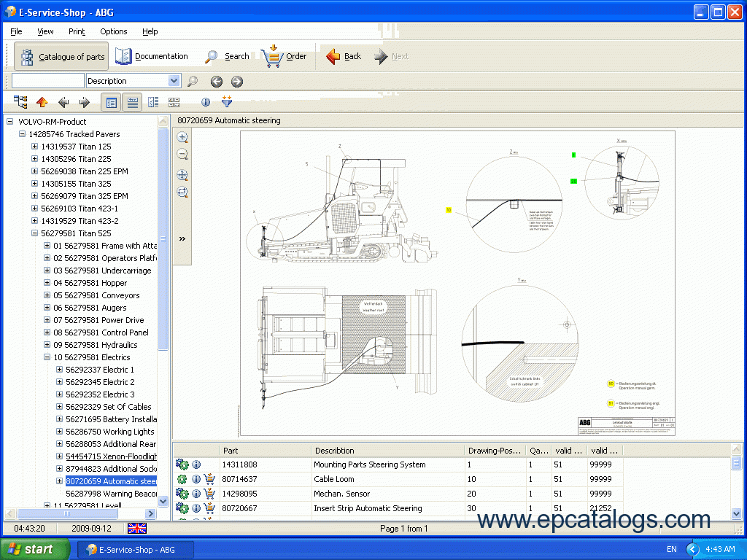Add Insert Strip Automatic Steering to cart
Screen dimensions: 747x560
click(x=209, y=508)
